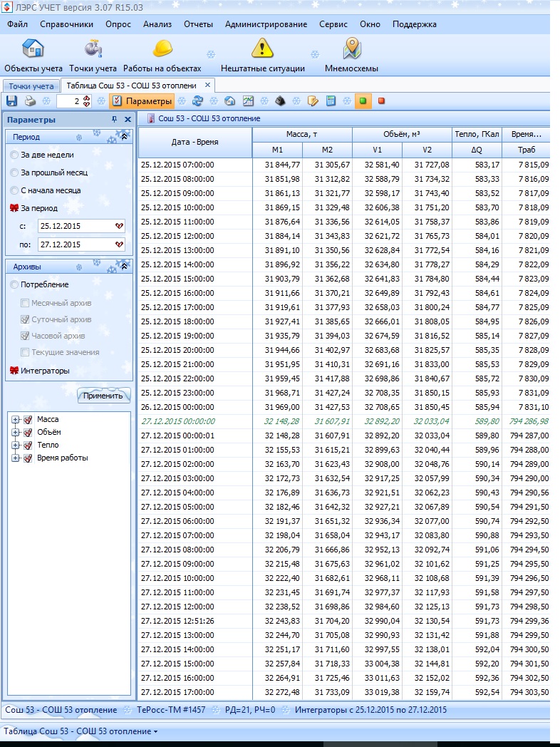The image size is (560, 747).
Task: Click the ΔQ column header
Action: click(x=477, y=150)
